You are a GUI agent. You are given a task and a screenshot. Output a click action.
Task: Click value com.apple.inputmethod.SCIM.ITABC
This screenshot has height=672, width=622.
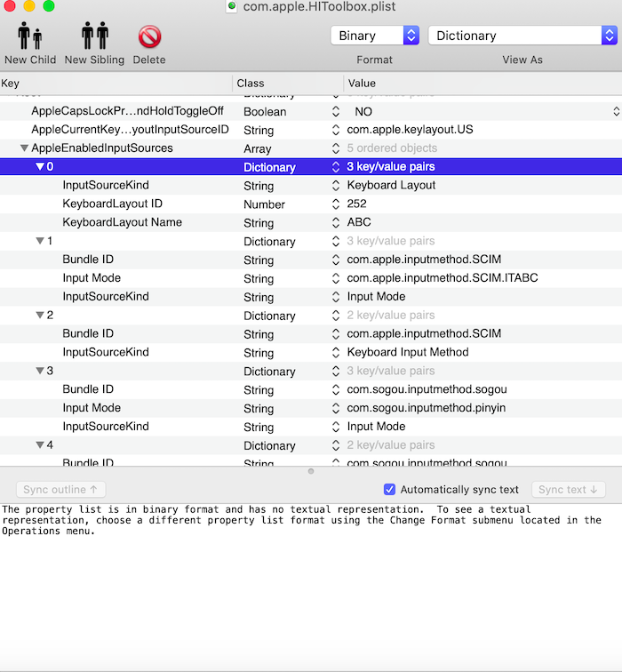[x=443, y=277]
